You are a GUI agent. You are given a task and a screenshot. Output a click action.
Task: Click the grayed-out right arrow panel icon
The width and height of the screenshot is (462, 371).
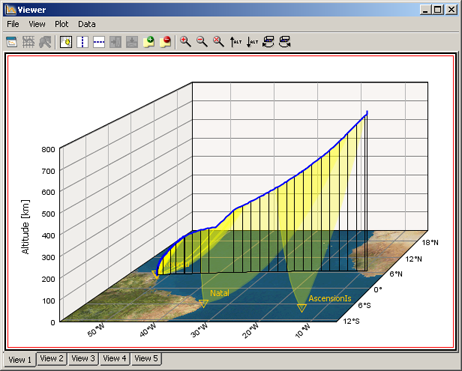(115, 42)
